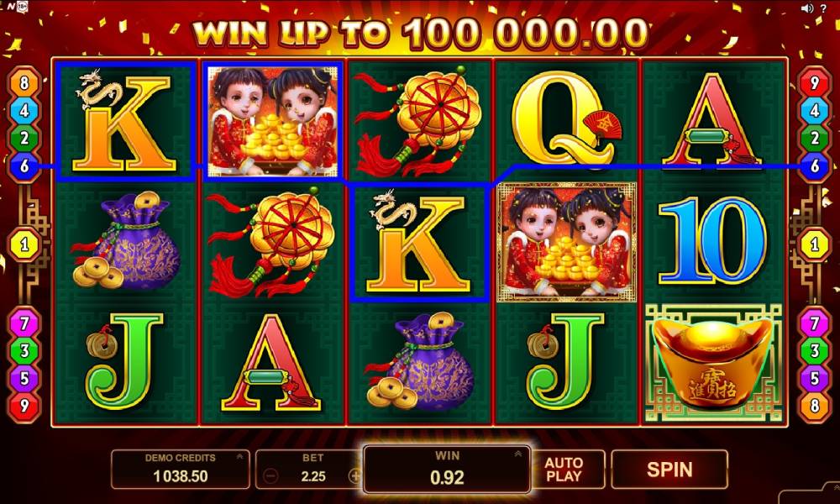Viewport: 840px width, 504px height.
Task: Select payline 9 red marker at top right
Action: pos(814,83)
